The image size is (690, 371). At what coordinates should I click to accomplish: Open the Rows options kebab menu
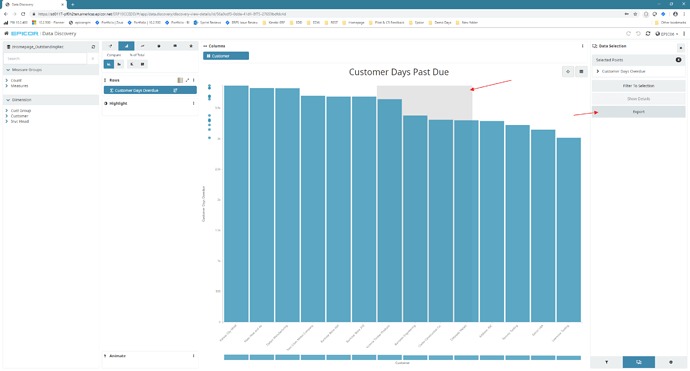(x=194, y=80)
